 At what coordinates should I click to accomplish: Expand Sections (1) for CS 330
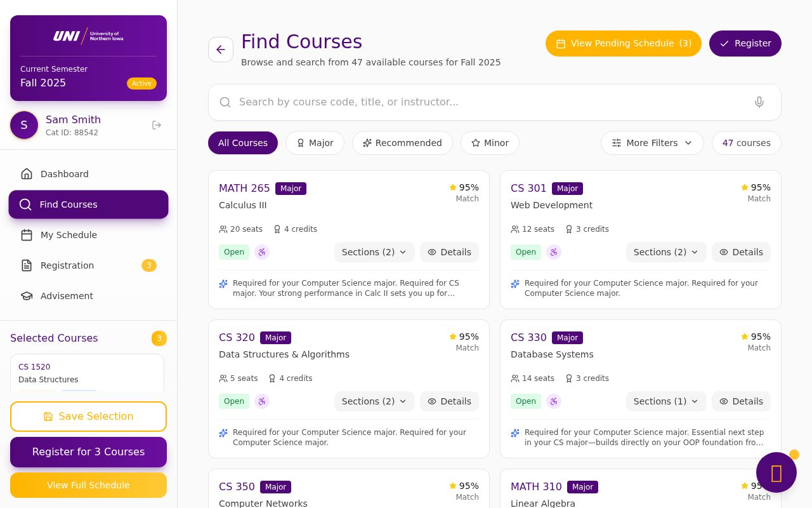click(666, 401)
